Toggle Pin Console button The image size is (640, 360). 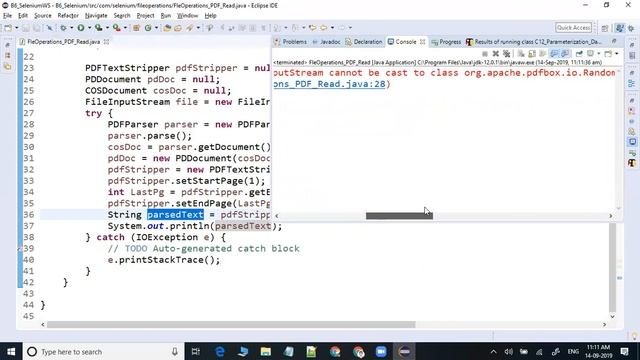point(579,53)
